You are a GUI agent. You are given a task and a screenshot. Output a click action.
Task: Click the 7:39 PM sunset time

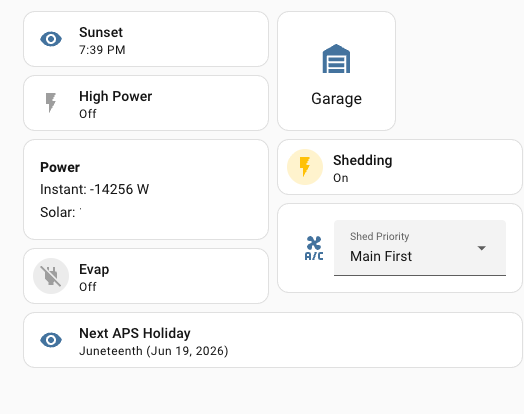point(102,50)
